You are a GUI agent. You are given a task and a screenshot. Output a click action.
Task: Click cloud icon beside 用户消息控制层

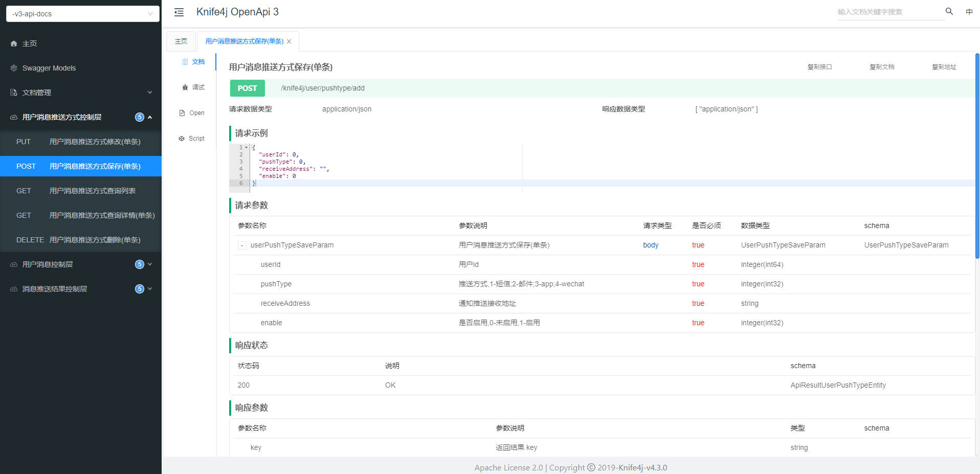coord(14,264)
